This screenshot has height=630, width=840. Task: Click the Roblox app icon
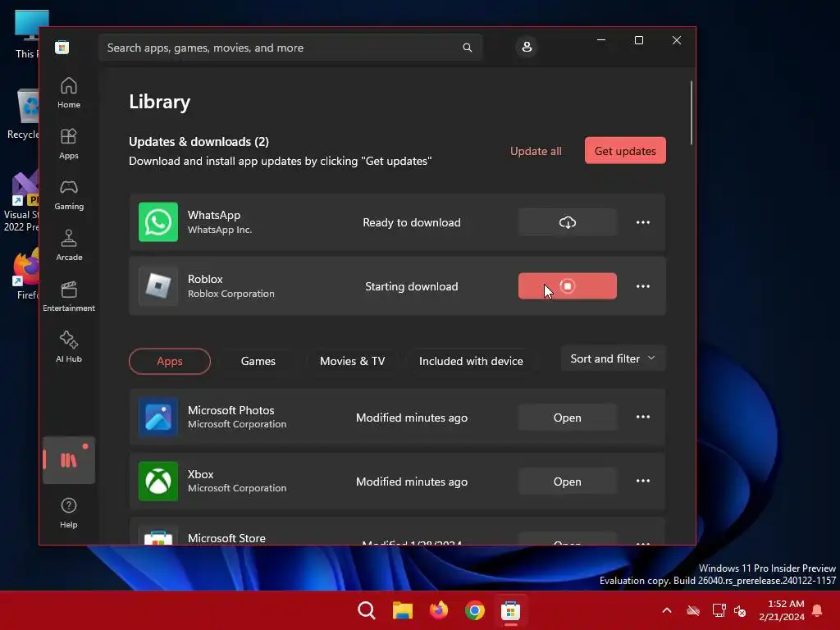point(158,286)
